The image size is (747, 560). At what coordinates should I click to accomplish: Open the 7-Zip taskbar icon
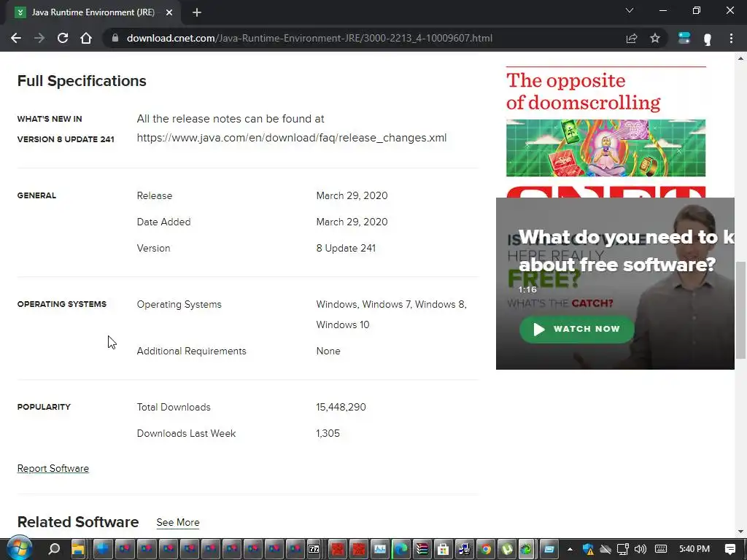314,549
